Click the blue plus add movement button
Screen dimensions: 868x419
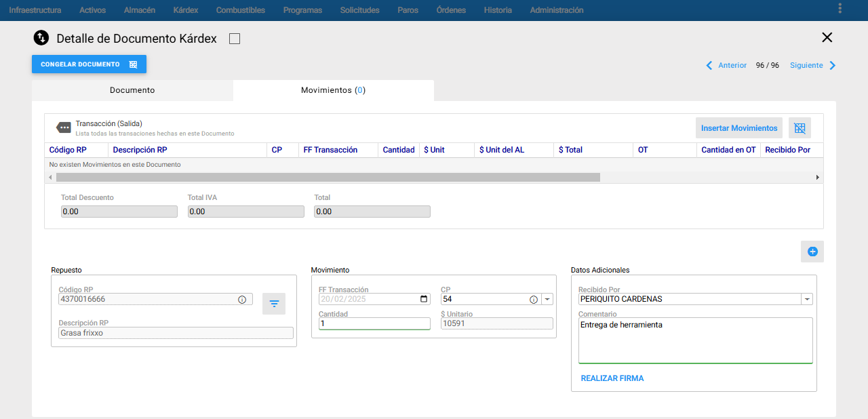click(812, 252)
